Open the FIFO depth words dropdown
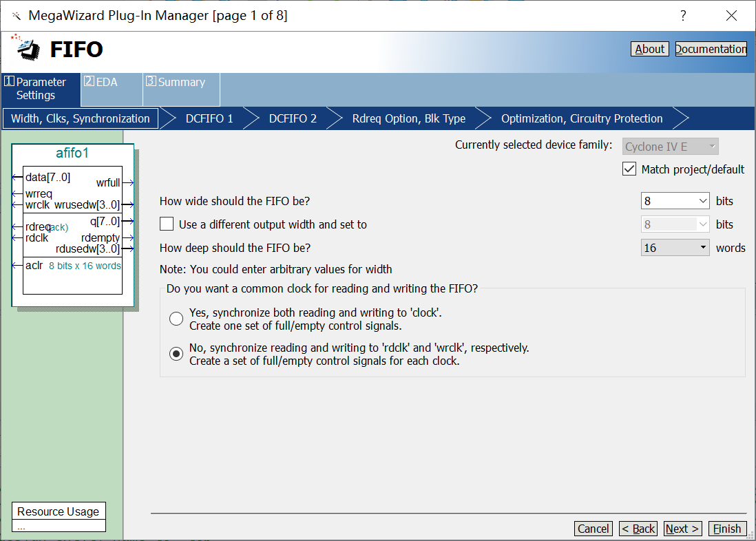Screen dimensions: 756x541 click(675, 248)
